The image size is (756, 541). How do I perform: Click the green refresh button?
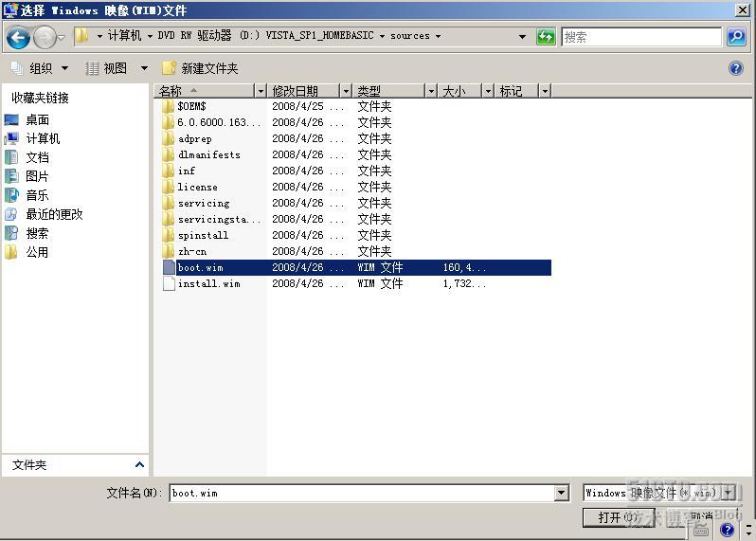click(546, 37)
